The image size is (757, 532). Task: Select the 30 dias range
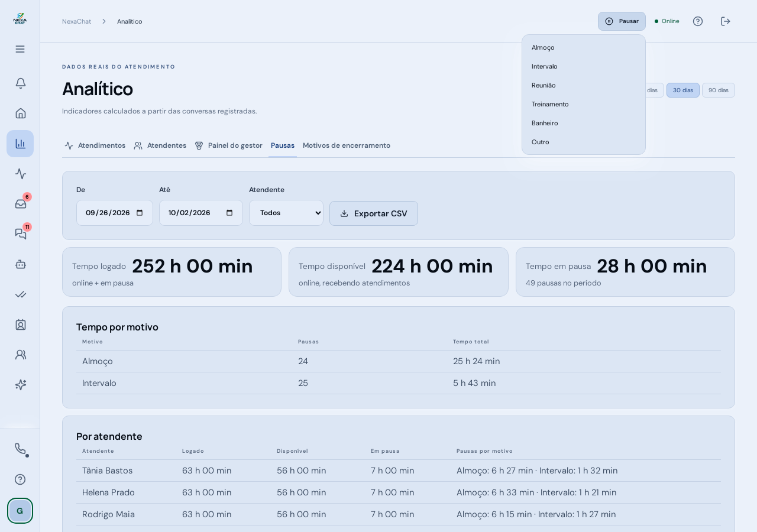point(683,90)
